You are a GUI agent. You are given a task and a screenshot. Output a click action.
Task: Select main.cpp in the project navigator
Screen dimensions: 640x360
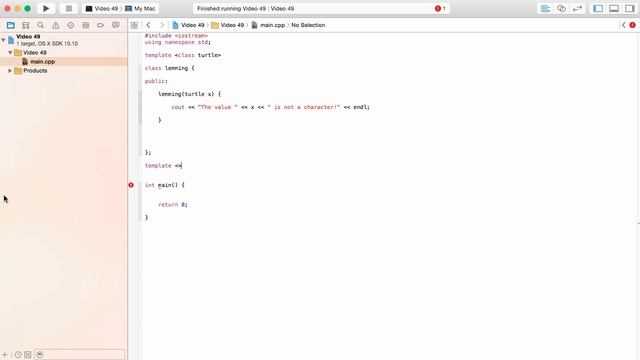click(64, 62)
